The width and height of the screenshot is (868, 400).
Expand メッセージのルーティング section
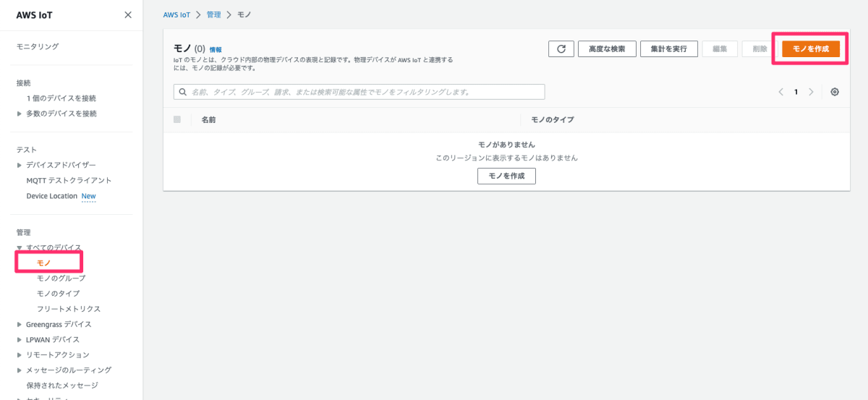click(x=20, y=370)
